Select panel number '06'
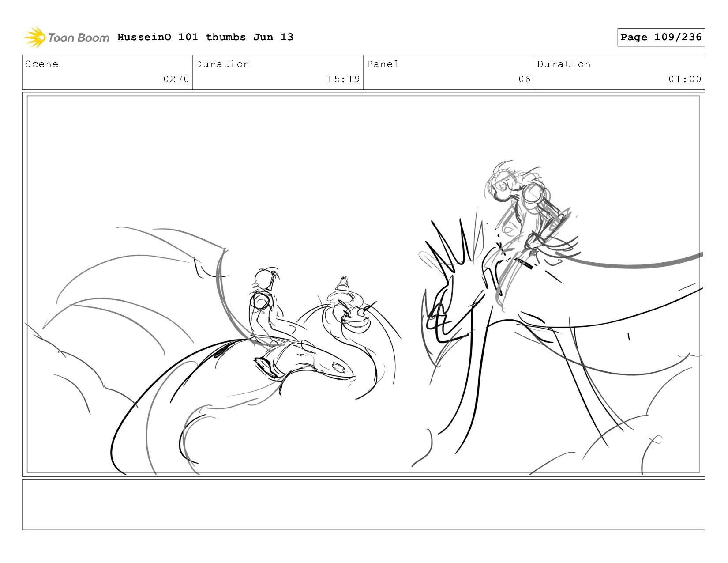 click(x=525, y=79)
